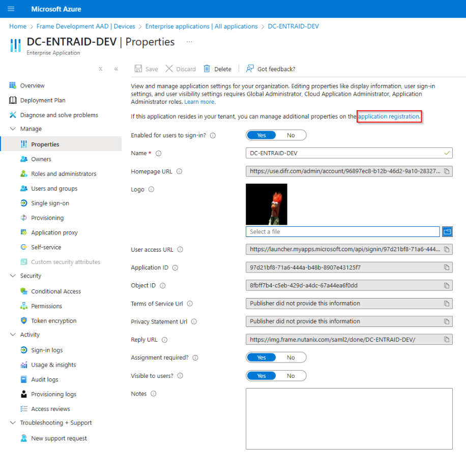
Task: Collapse the sidebar with double chevron
Action: point(116,69)
